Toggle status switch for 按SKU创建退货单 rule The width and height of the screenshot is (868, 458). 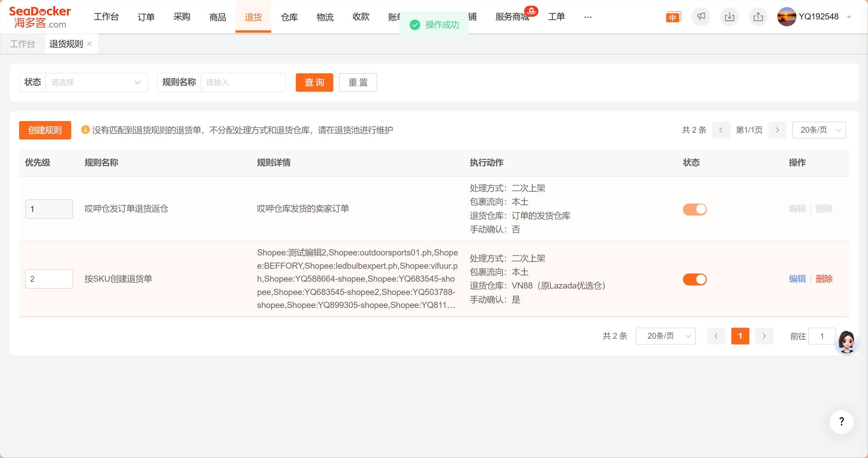coord(695,279)
